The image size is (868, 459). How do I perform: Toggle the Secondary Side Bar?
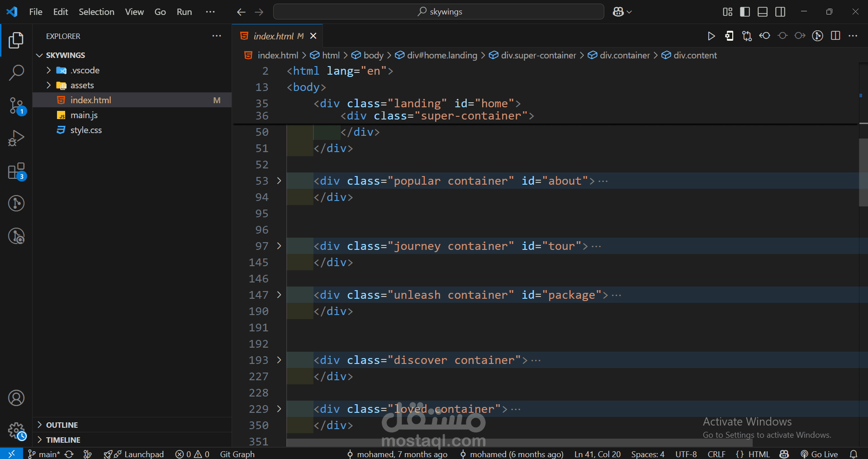tap(780, 12)
